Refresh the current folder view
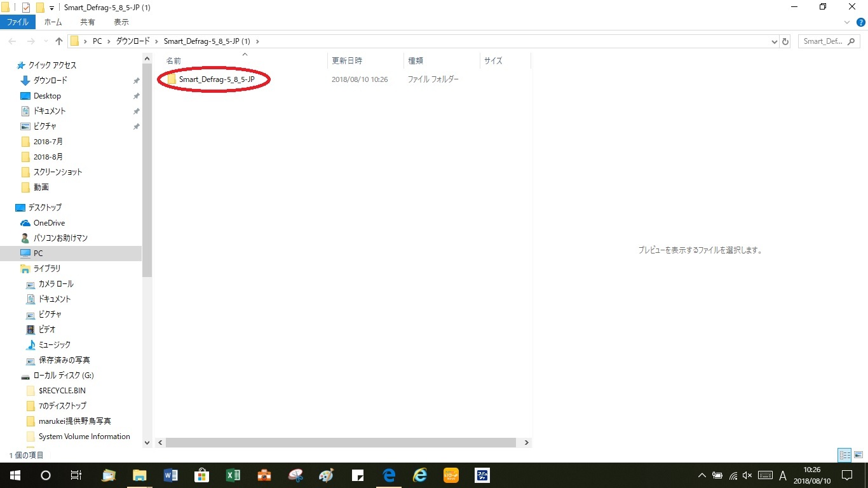The image size is (868, 488). pyautogui.click(x=785, y=41)
